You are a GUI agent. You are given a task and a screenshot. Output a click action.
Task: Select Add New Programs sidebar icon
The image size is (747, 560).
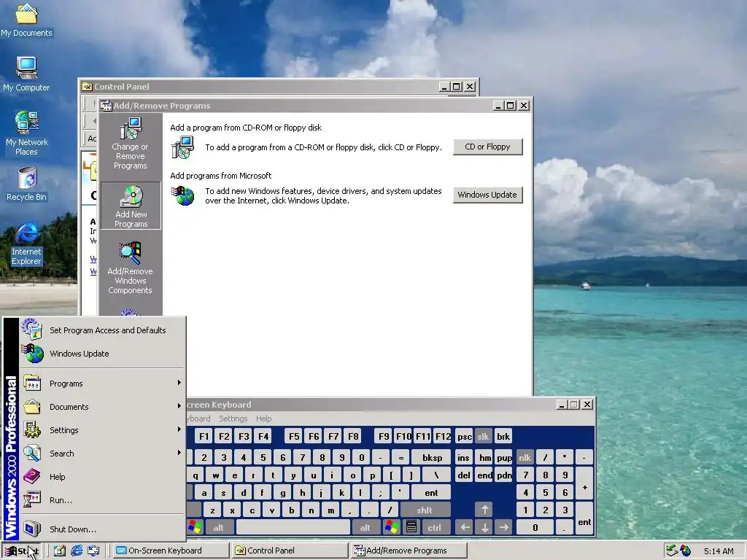tap(131, 206)
